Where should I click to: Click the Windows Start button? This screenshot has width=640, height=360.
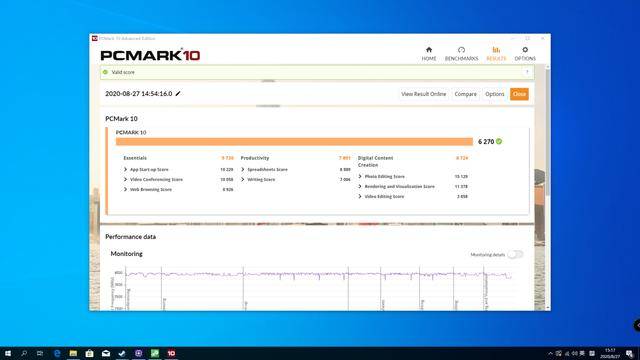tap(8, 353)
